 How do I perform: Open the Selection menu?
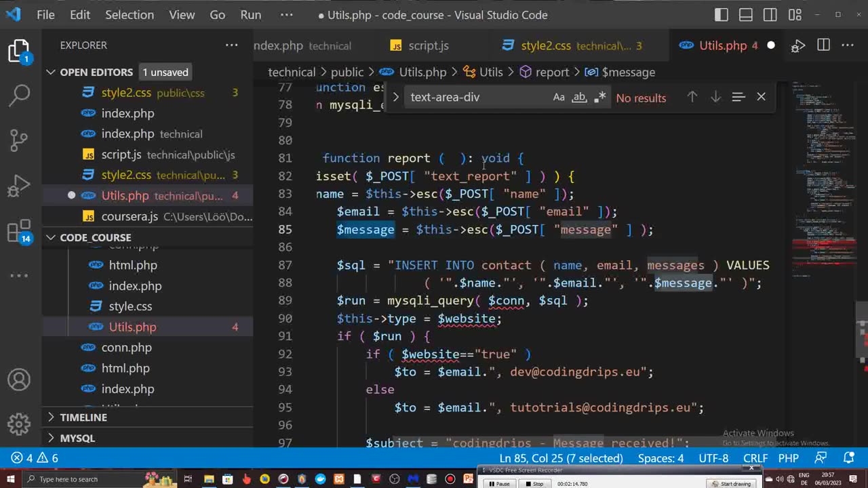130,15
